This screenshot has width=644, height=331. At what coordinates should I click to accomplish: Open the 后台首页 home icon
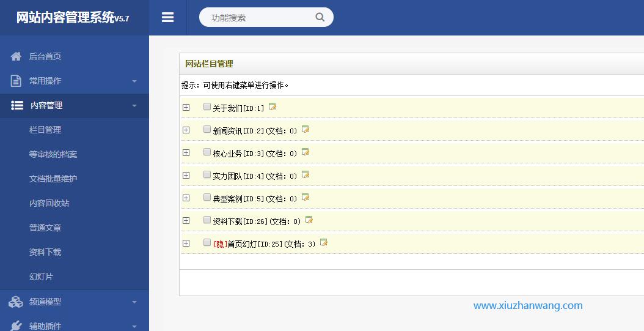(16, 56)
